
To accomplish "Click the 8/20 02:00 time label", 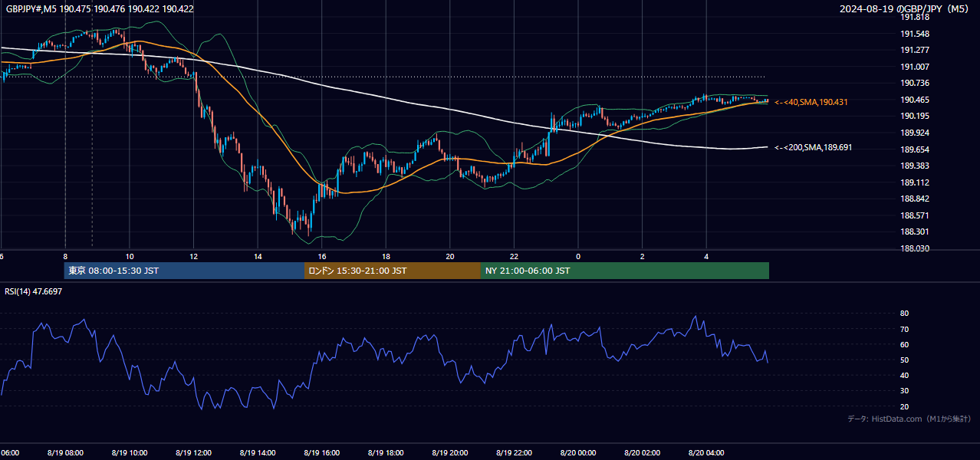I will (642, 453).
